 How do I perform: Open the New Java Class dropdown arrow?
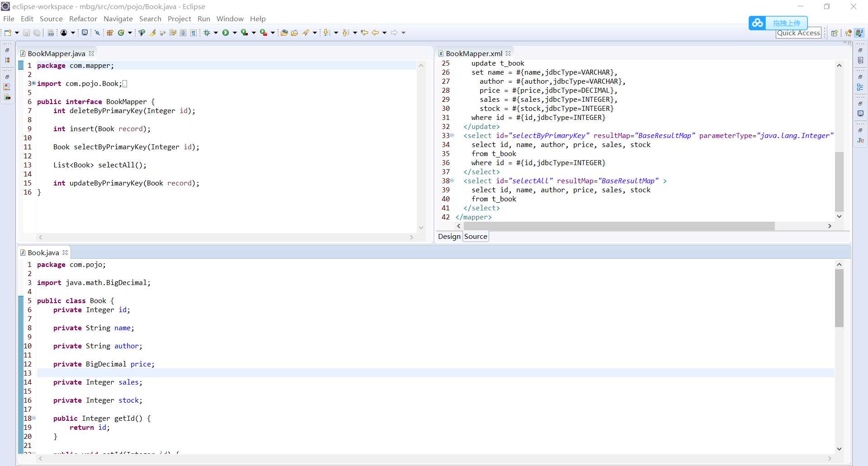(x=130, y=33)
